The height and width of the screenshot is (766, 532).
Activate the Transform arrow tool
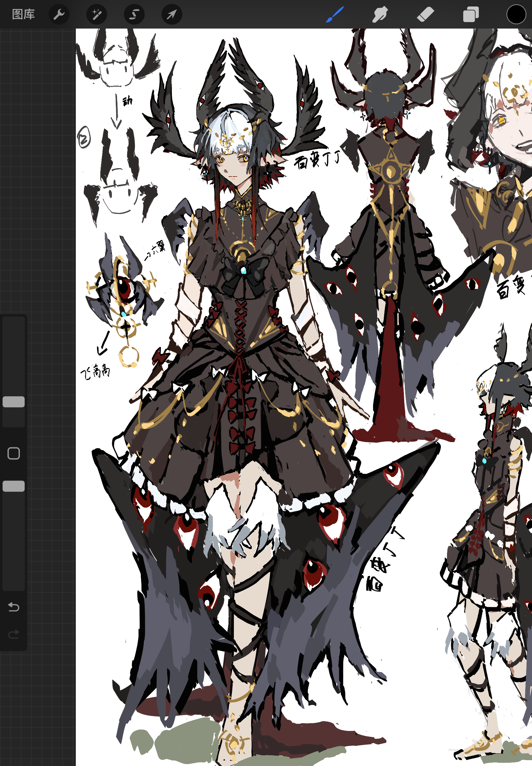click(172, 14)
